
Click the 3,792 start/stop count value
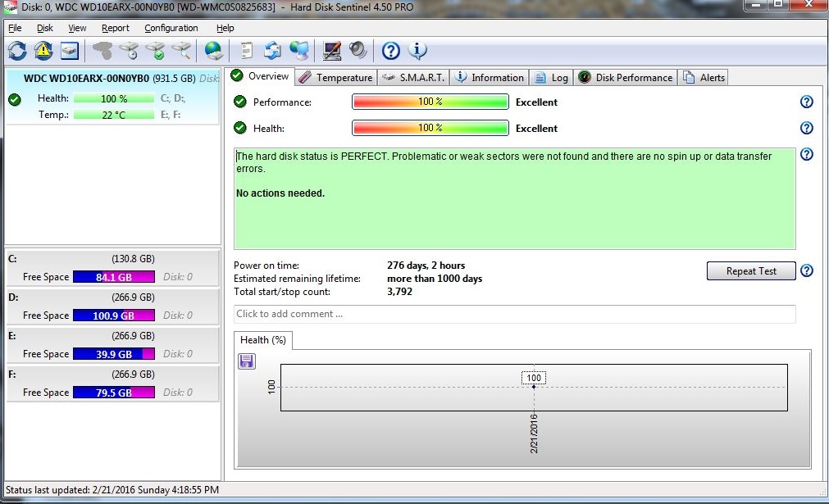(399, 292)
